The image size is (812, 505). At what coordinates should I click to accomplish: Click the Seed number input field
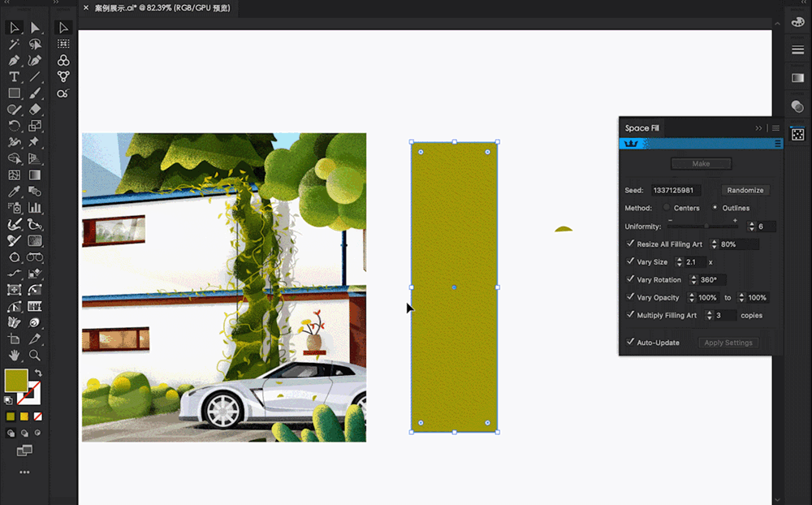tap(676, 190)
